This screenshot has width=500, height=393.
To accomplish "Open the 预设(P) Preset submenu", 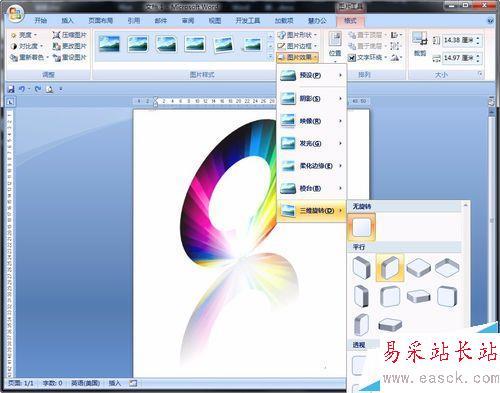I will [x=312, y=76].
